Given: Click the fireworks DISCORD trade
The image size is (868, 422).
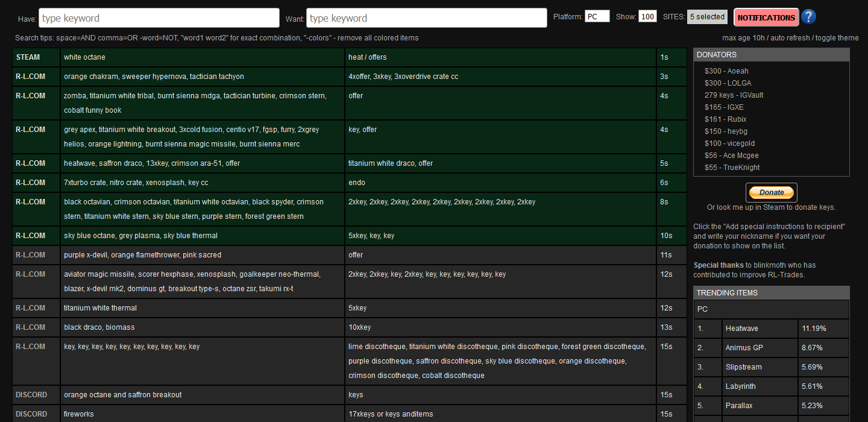Looking at the screenshot, I should pyautogui.click(x=203, y=414).
